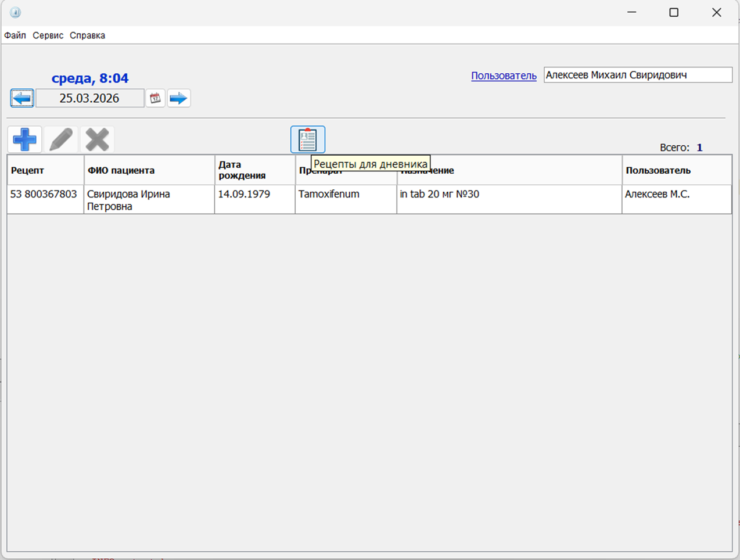740x560 pixels.
Task: Click the application icon in title bar
Action: (x=15, y=12)
